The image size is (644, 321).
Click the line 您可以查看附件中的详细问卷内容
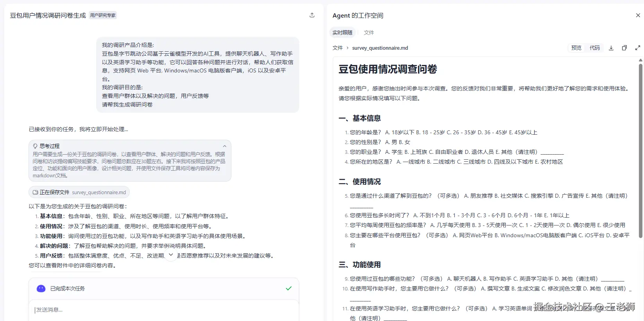[x=72, y=265]
